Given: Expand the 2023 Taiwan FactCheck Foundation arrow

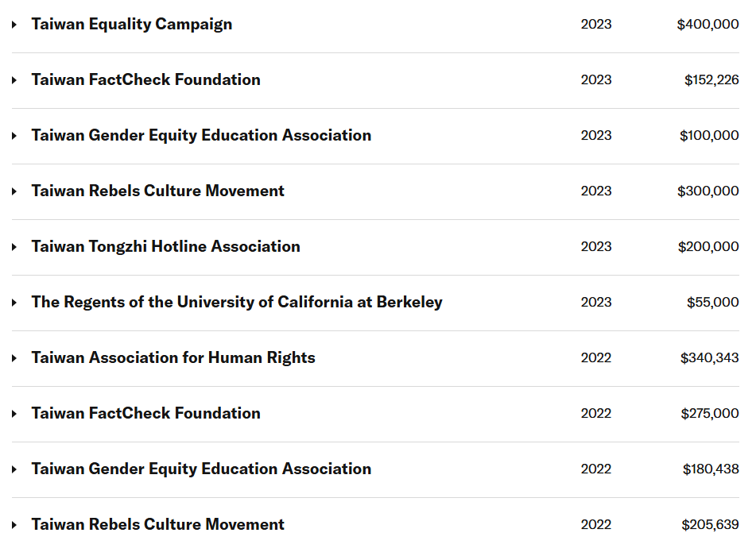Looking at the screenshot, I should (x=14, y=80).
